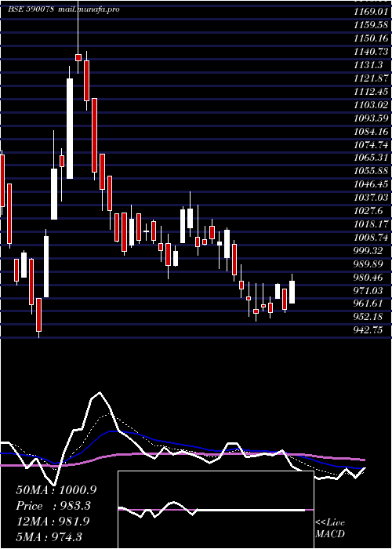
Task: Click the BSE 590078 ticker label
Action: coord(31,9)
